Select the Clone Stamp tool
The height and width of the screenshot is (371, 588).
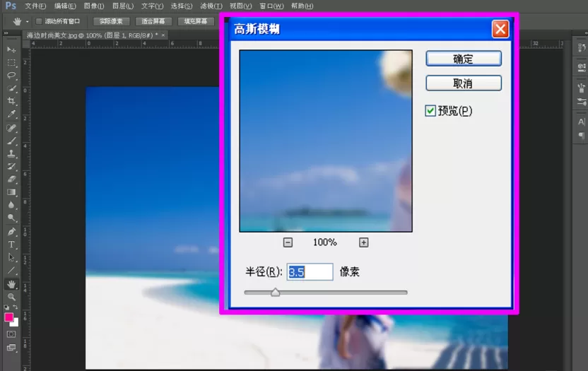(11, 153)
